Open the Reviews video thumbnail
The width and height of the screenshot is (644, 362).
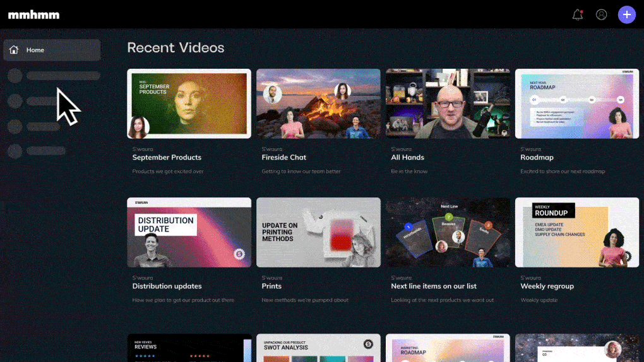tap(189, 348)
